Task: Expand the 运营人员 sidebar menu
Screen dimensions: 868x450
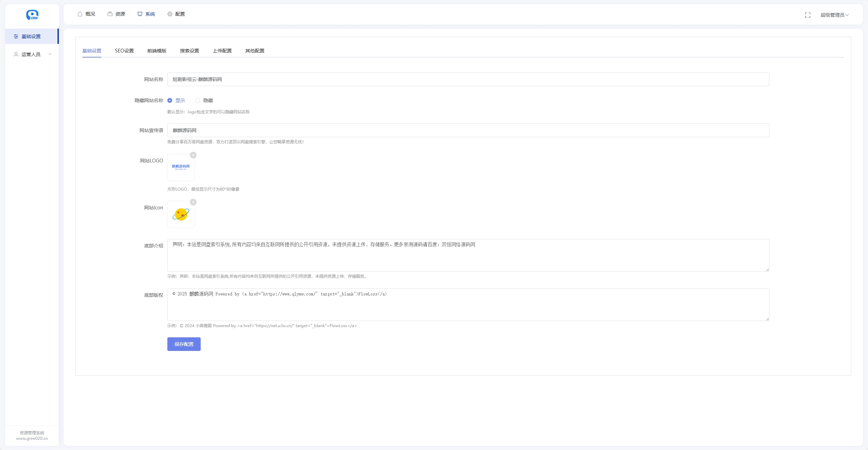Action: (31, 54)
